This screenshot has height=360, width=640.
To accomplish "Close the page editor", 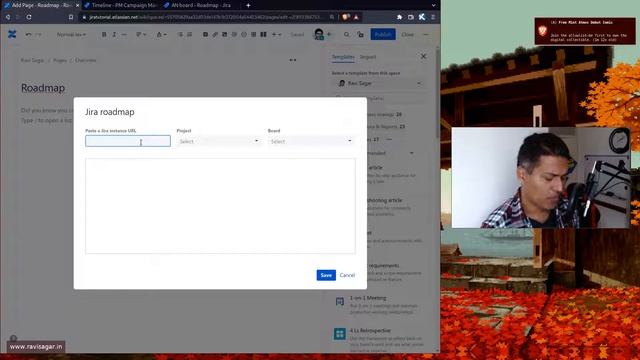I will 407,35.
